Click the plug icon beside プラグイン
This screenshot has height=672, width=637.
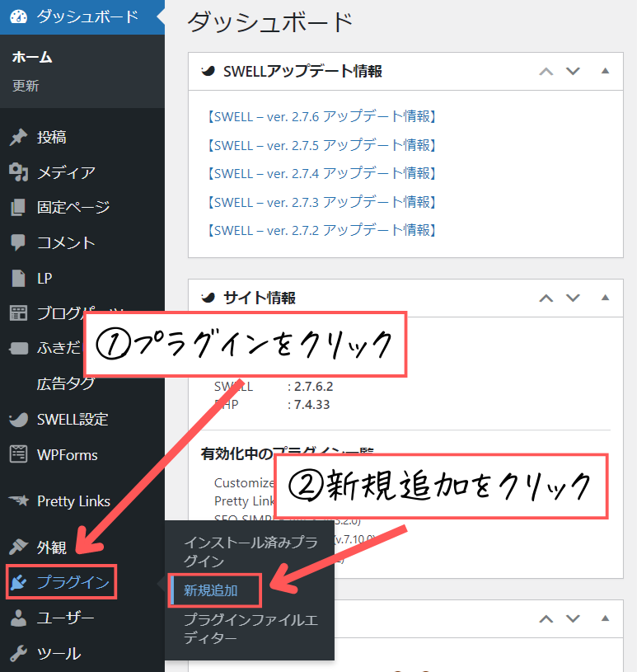(x=18, y=582)
